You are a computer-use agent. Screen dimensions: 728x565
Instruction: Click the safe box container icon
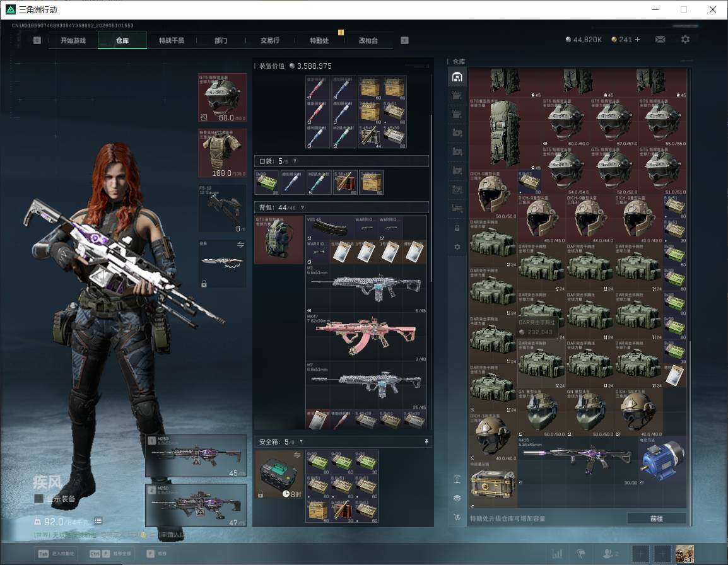(279, 474)
